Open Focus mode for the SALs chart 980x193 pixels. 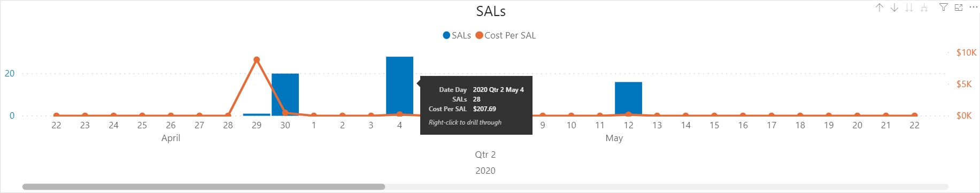click(x=959, y=7)
